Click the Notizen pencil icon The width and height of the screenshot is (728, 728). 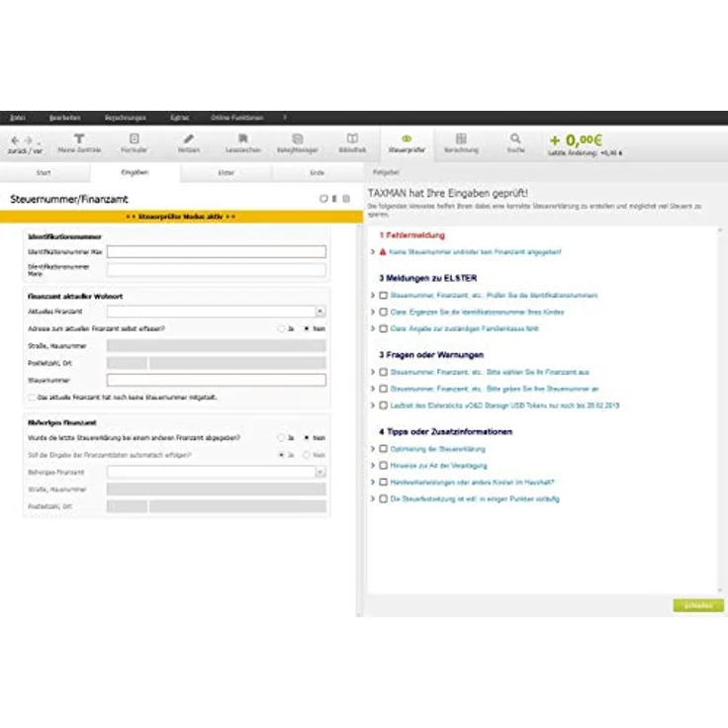pyautogui.click(x=189, y=140)
